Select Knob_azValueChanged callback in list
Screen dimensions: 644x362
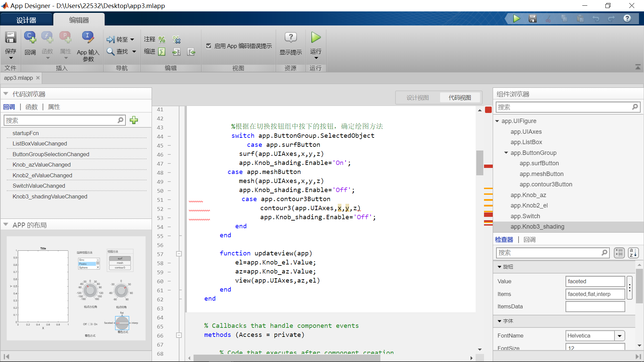click(42, 165)
